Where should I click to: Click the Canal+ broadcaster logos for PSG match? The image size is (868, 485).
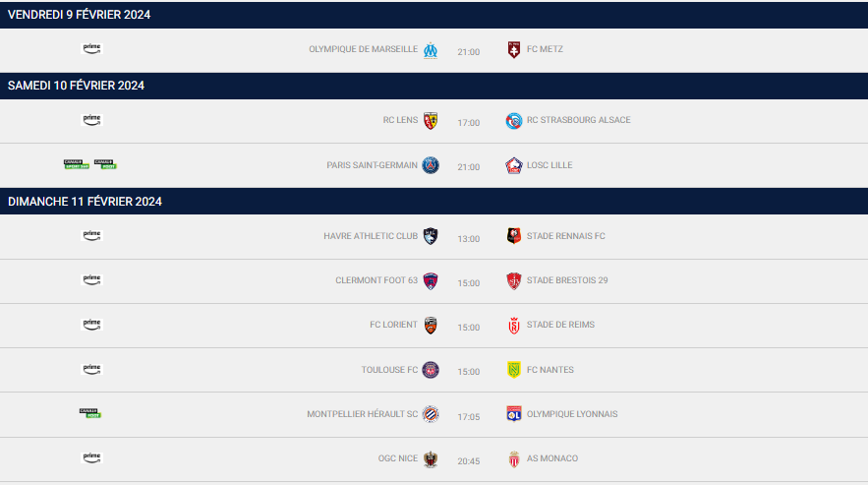[x=90, y=164]
